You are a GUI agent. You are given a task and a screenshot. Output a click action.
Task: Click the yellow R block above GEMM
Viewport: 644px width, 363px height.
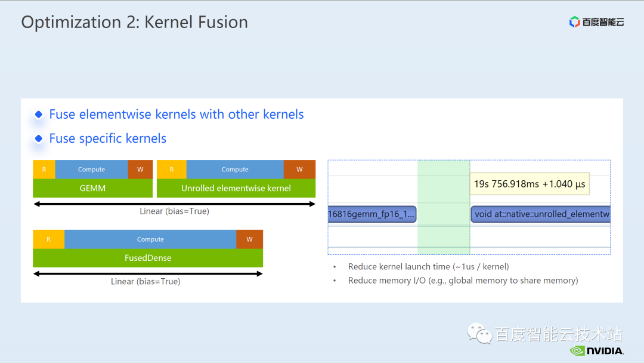coord(44,170)
